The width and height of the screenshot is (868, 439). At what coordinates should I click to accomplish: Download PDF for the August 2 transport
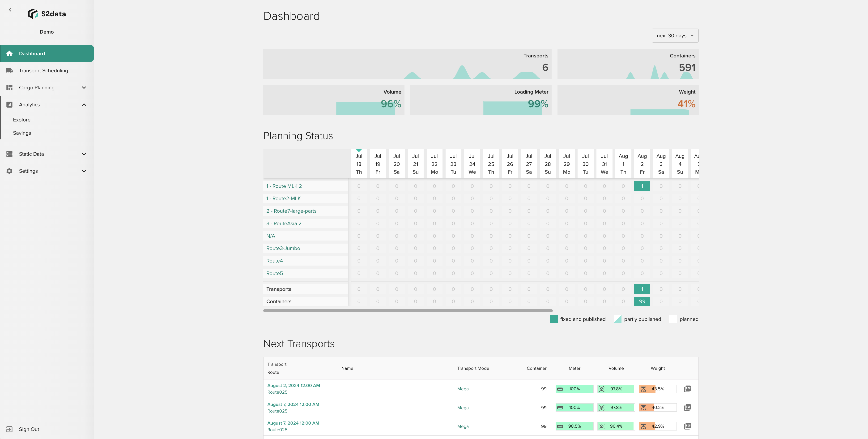point(688,388)
